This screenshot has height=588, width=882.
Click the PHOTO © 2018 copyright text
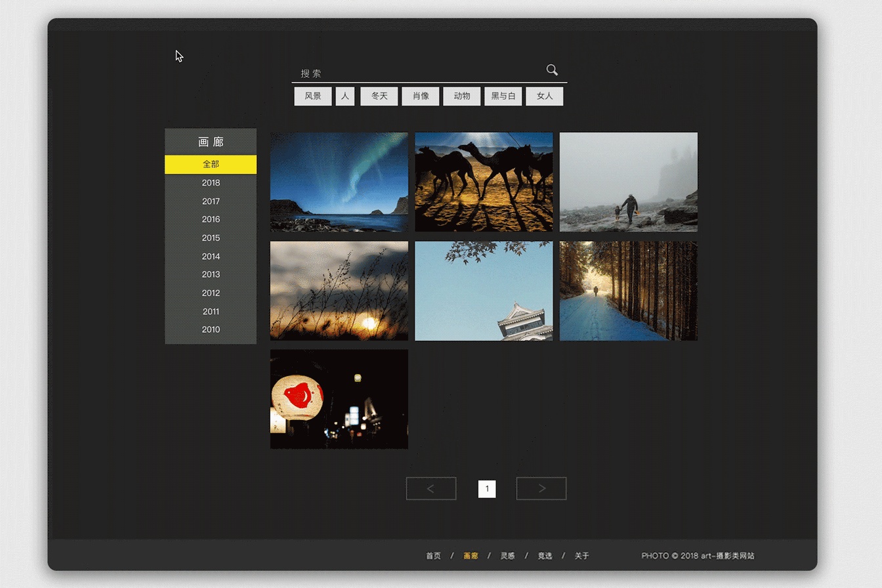point(698,556)
